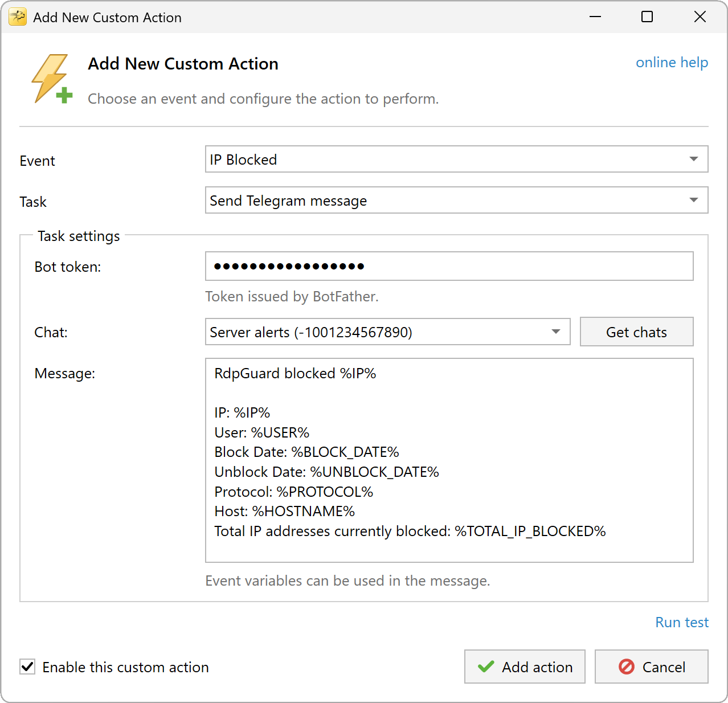This screenshot has height=703, width=728.
Task: Click the Event variables hint text
Action: (x=347, y=581)
